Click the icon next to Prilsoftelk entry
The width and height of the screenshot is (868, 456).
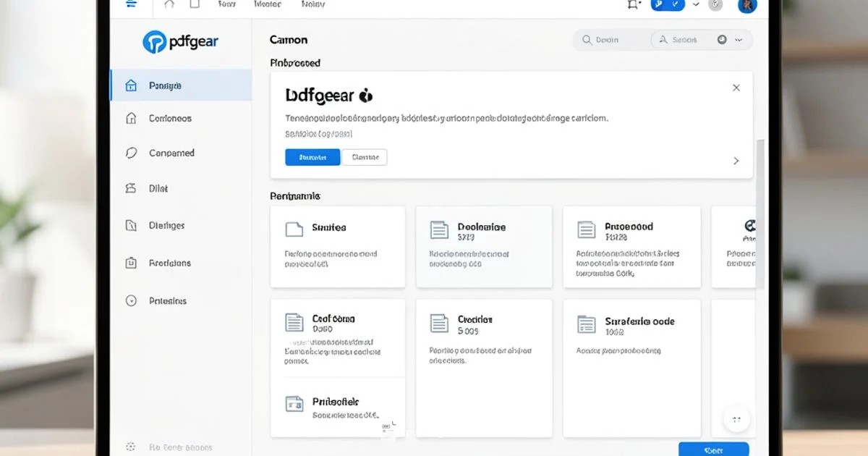(x=294, y=404)
